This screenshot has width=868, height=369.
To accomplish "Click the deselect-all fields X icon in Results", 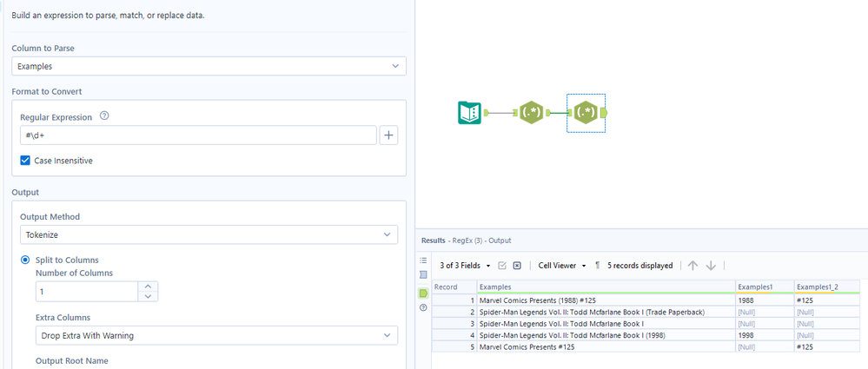I will coord(517,266).
